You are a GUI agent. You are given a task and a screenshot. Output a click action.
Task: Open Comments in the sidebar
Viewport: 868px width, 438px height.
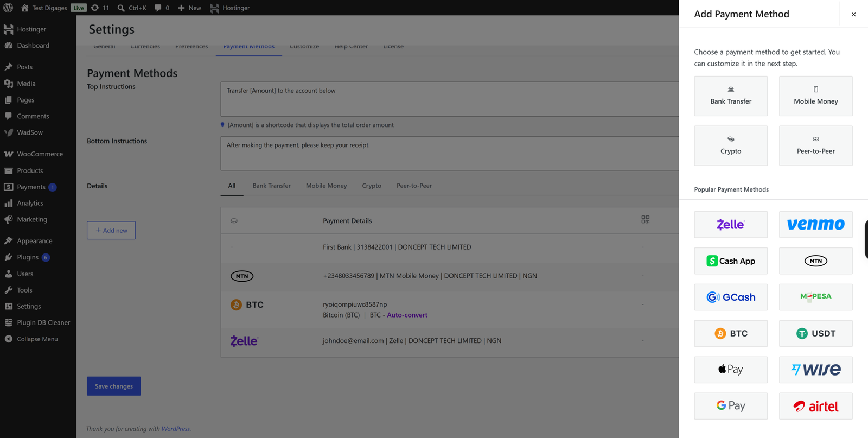(x=38, y=116)
